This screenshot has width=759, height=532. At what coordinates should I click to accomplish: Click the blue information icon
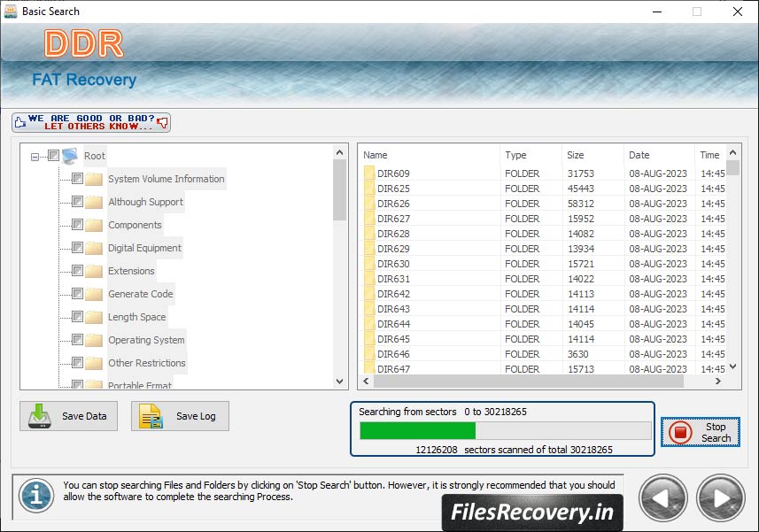[x=36, y=496]
